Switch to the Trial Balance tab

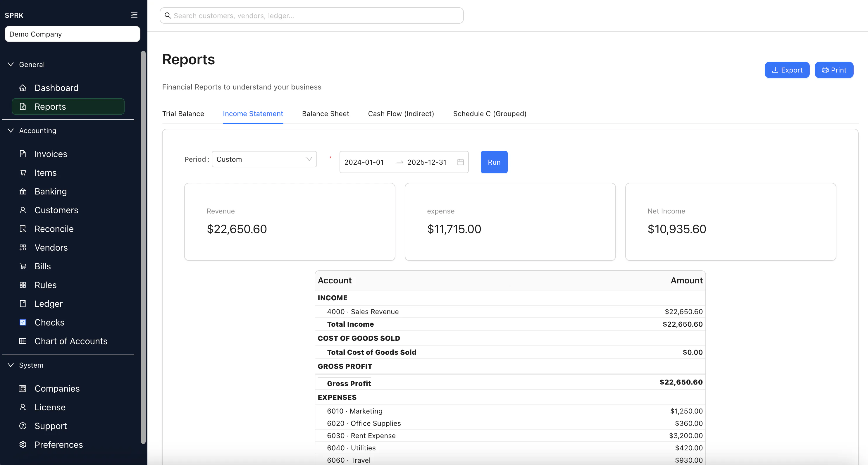[183, 114]
